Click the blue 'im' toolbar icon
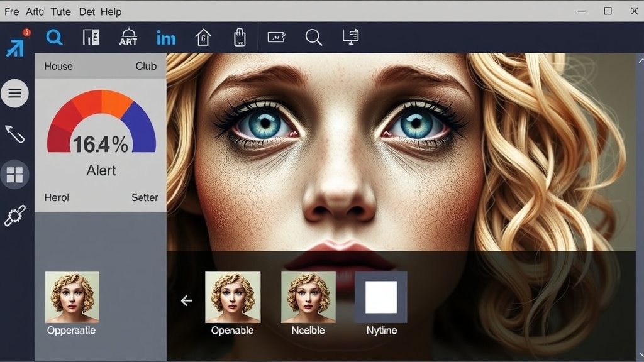Screen dimensions: 644x362 166,38
